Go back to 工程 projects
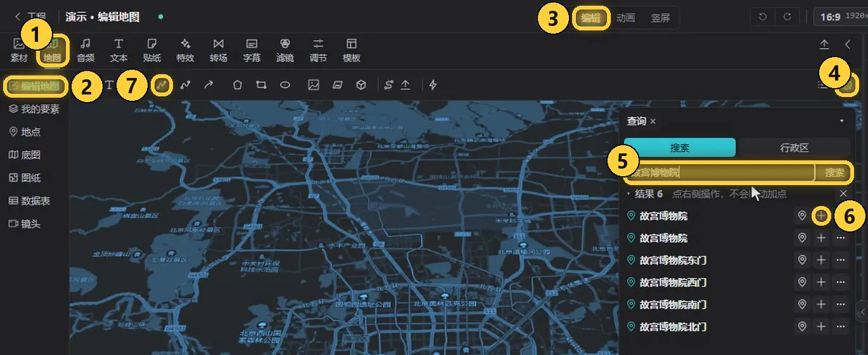 [30, 17]
